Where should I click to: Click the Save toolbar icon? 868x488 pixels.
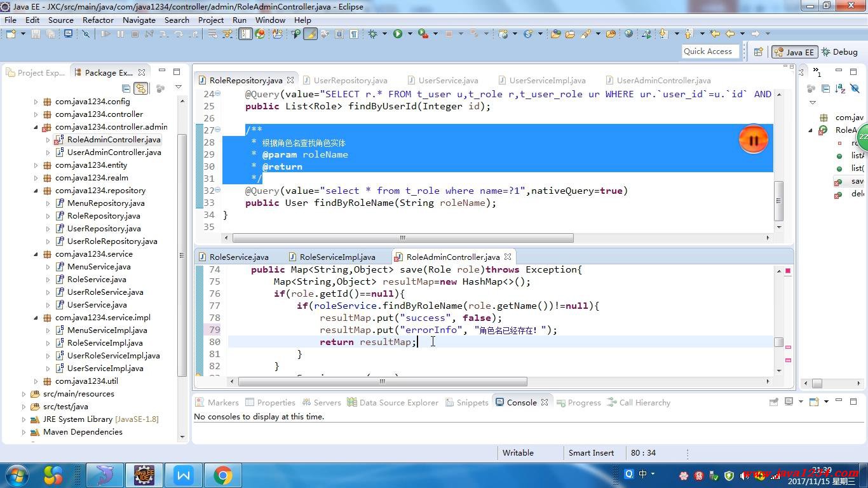coord(36,34)
